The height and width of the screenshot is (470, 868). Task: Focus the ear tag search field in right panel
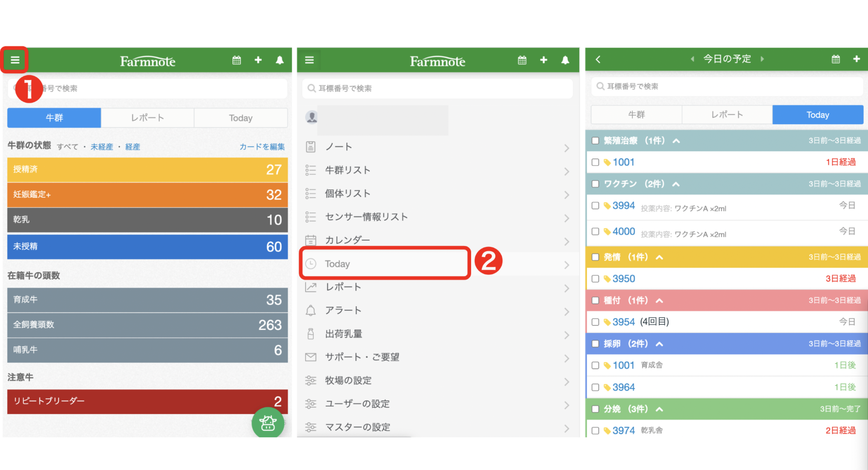coord(727,86)
